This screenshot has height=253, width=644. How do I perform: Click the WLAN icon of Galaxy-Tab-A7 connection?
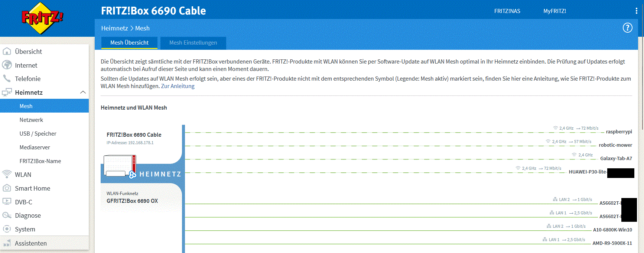pos(574,155)
